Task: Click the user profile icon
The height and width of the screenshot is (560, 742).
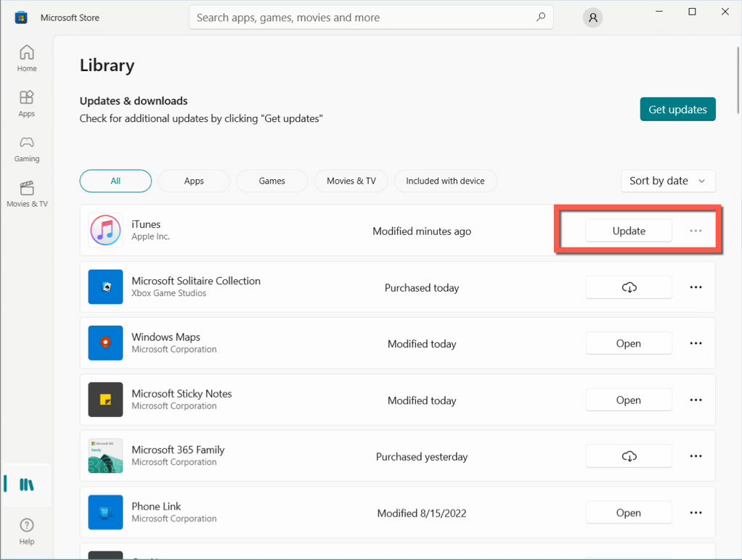Action: click(592, 18)
